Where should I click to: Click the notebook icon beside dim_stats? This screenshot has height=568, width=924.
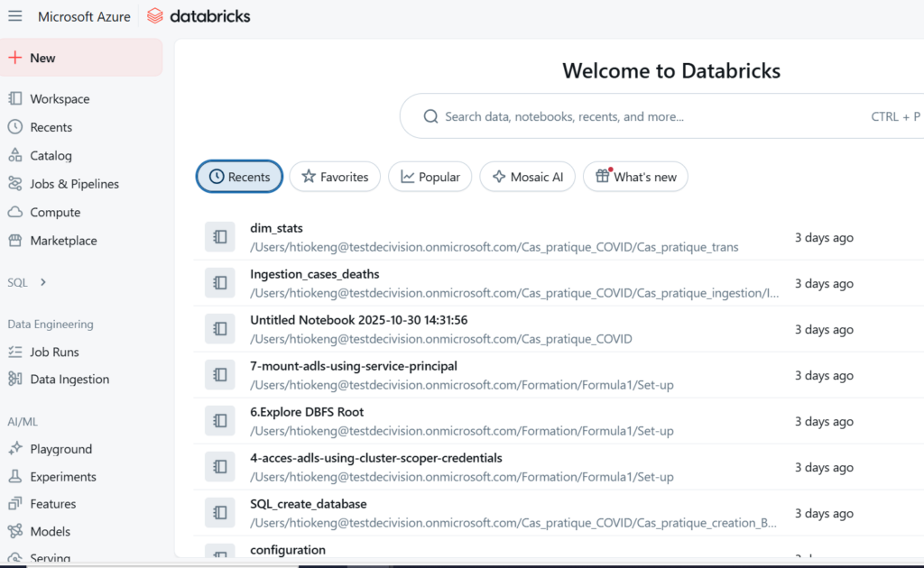click(x=220, y=237)
